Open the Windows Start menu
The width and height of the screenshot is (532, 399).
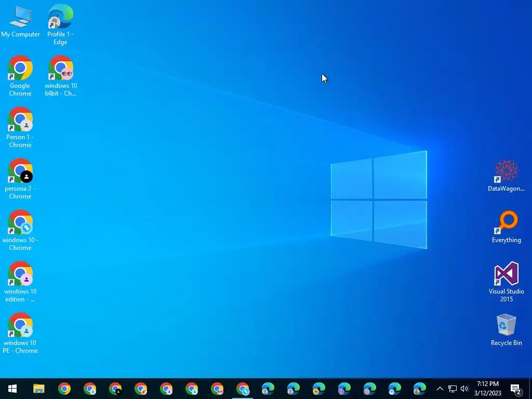pos(12,389)
